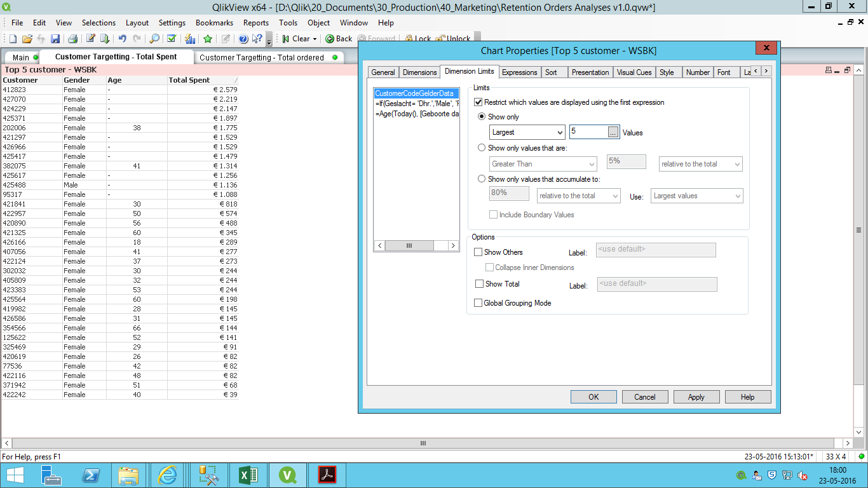Click the ellipsis button next to value 5
Image resolution: width=868 pixels, height=488 pixels.
tap(613, 132)
